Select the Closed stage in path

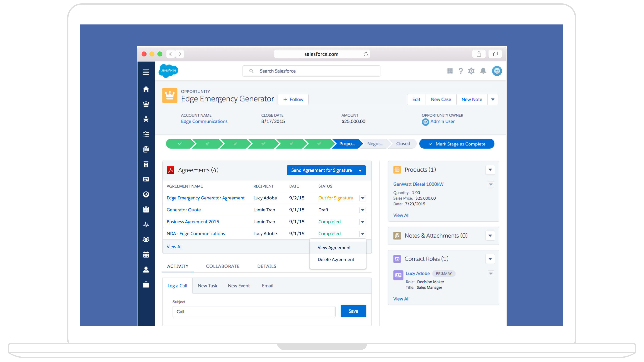point(403,144)
